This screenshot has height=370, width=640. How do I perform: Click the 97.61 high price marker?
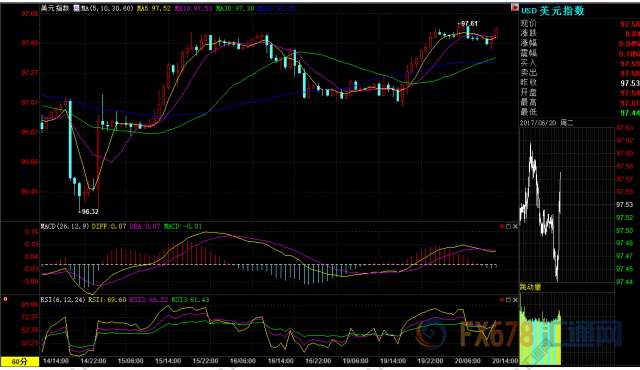(x=467, y=24)
